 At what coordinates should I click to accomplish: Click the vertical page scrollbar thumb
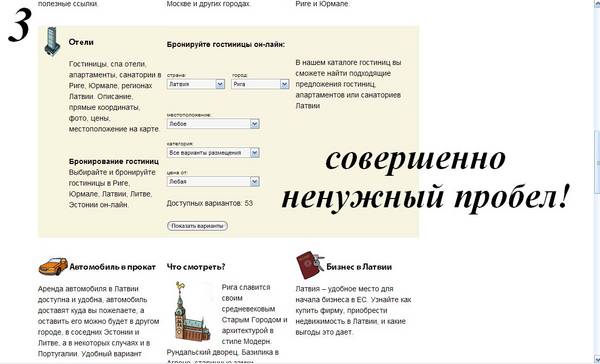click(x=597, y=163)
